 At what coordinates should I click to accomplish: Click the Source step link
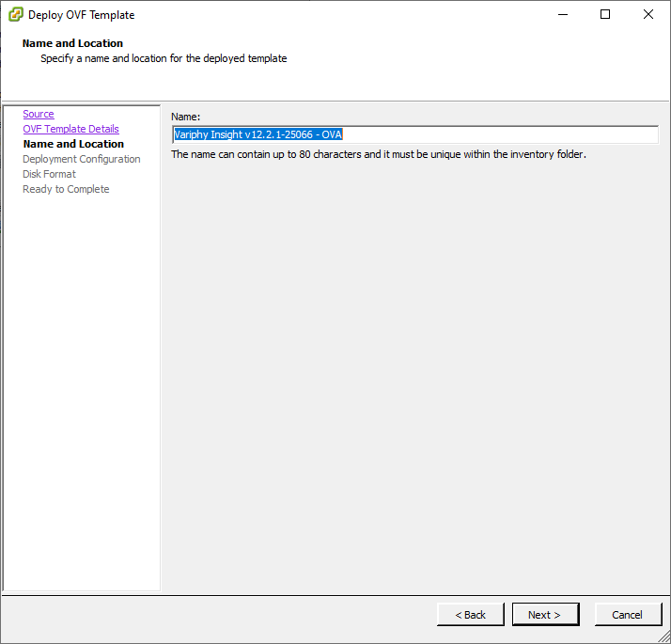(x=39, y=114)
